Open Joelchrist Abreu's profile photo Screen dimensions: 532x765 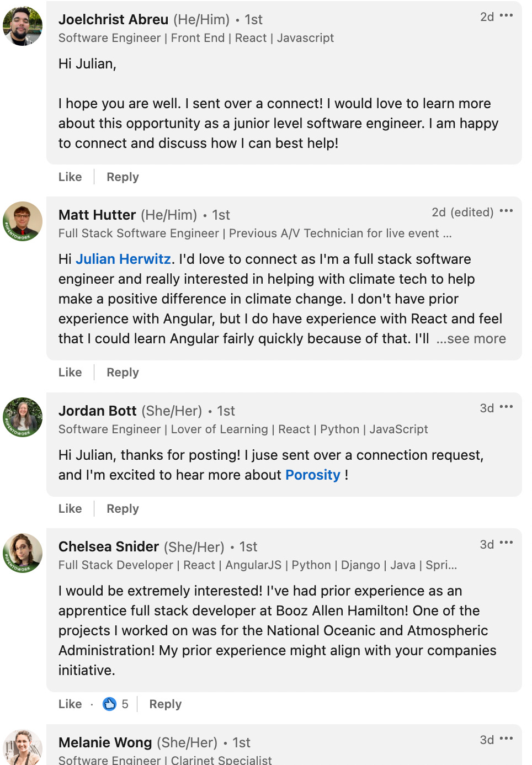click(x=23, y=26)
